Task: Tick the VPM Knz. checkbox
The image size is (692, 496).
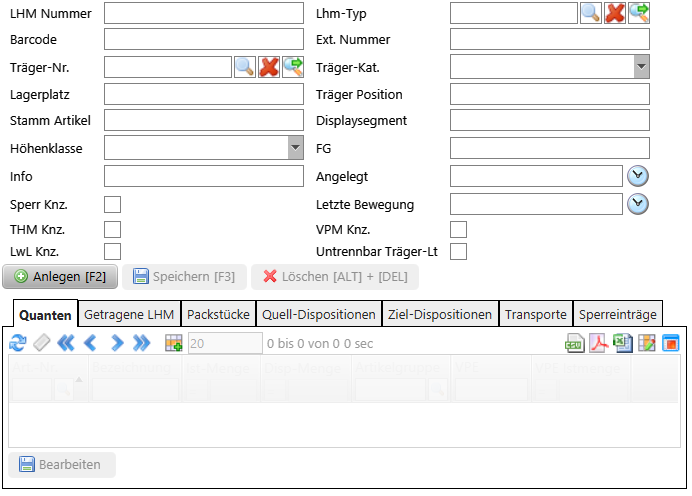Action: [459, 230]
